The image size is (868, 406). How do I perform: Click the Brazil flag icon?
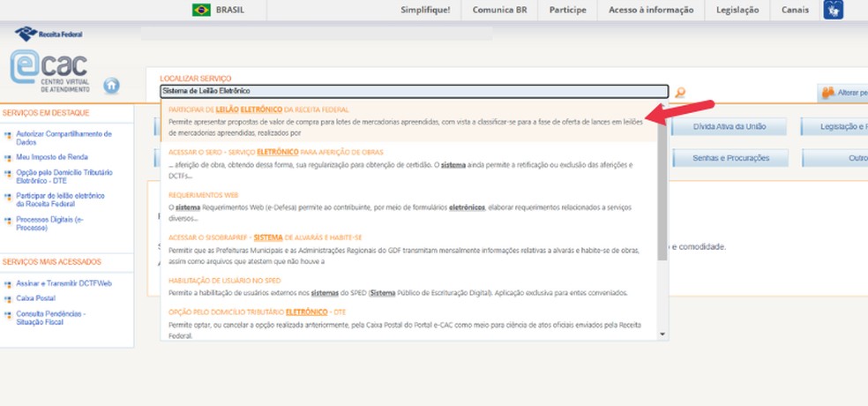pyautogui.click(x=201, y=10)
